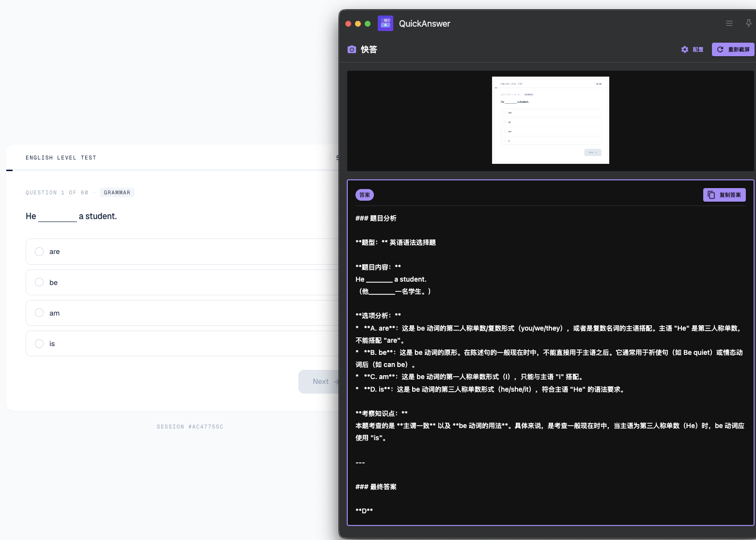Image resolution: width=756 pixels, height=540 pixels.
Task: Click the green maximize window button
Action: click(368, 24)
